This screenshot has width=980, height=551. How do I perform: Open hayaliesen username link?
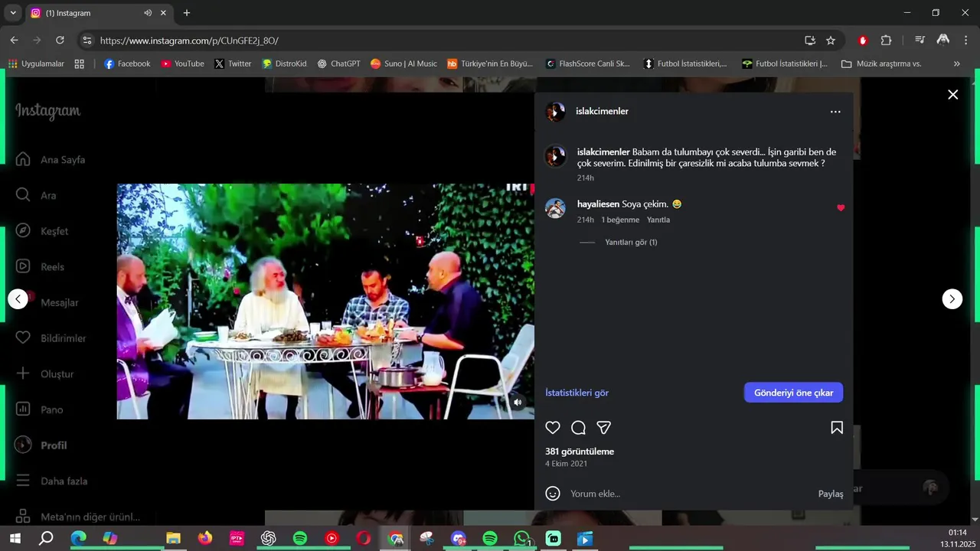pos(598,204)
